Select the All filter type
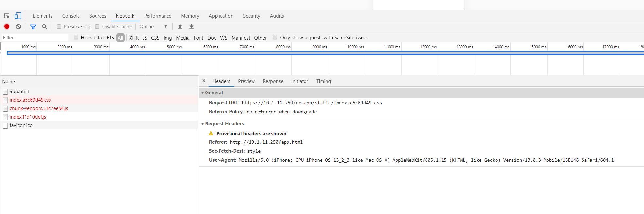The height and width of the screenshot is (214, 644). 120,38
